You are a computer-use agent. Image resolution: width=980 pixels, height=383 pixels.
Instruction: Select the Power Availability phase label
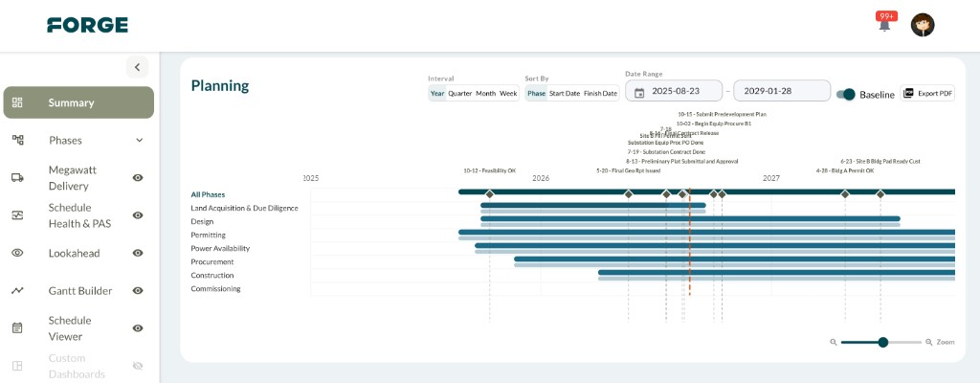(x=220, y=248)
